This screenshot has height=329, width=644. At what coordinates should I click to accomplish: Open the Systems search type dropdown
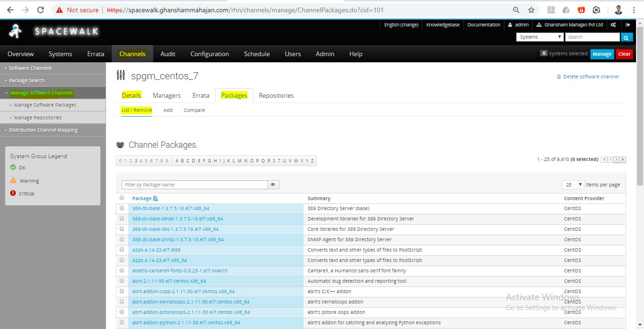(x=540, y=37)
